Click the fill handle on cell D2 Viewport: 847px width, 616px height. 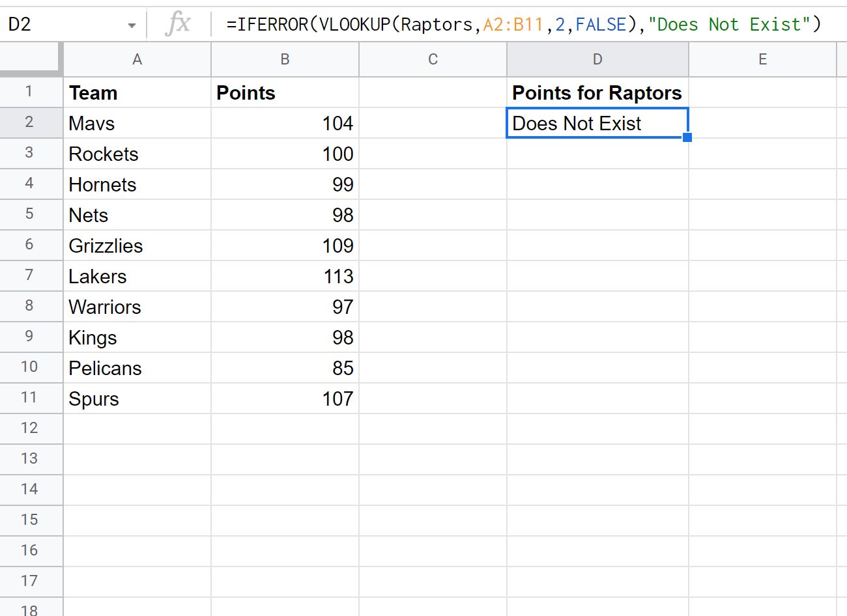click(687, 137)
